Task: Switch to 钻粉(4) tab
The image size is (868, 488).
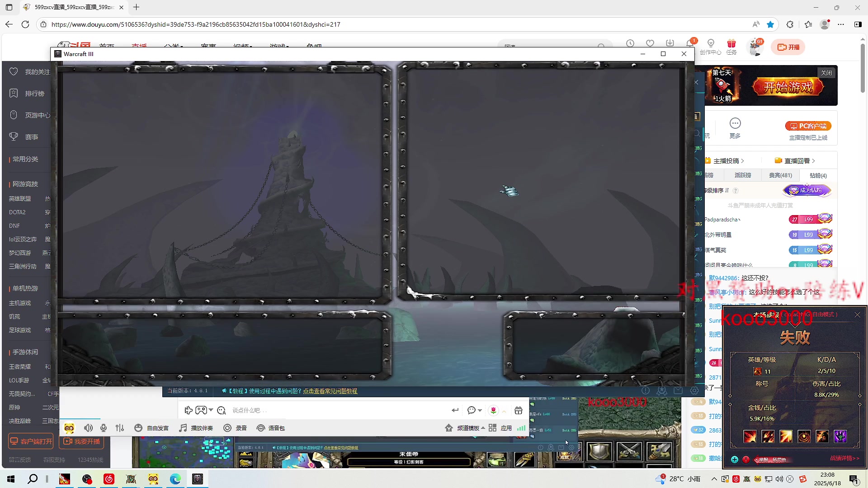Action: 818,175
